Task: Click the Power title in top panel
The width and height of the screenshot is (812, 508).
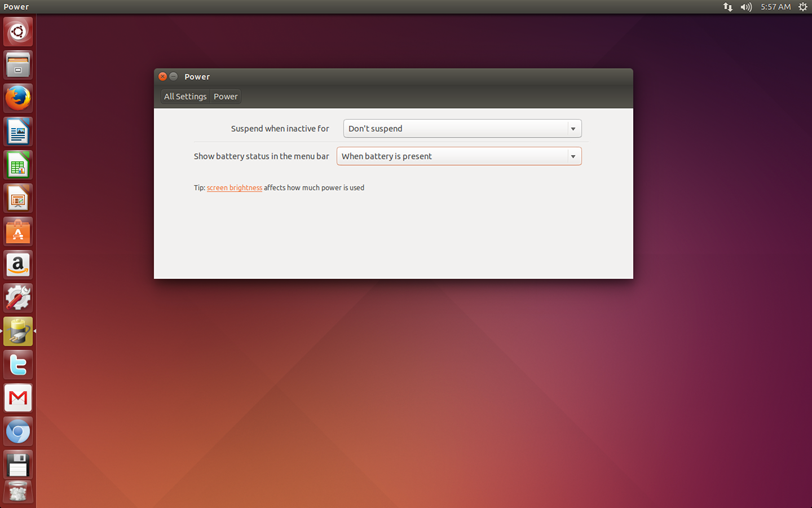Action: point(16,7)
